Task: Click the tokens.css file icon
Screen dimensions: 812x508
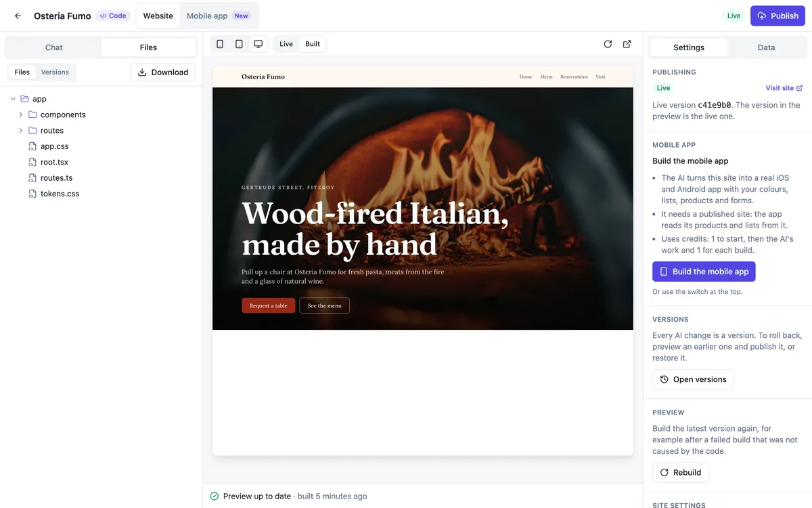Action: tap(32, 194)
